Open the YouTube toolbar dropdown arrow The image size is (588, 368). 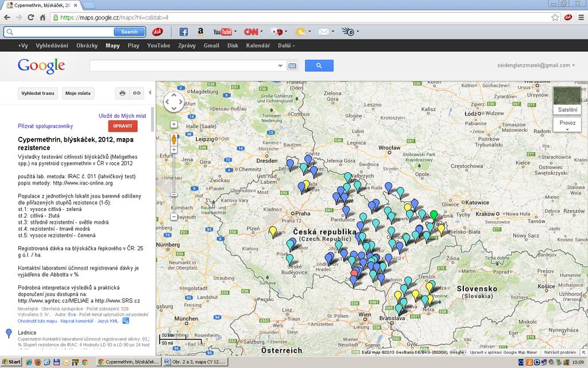pyautogui.click(x=235, y=32)
